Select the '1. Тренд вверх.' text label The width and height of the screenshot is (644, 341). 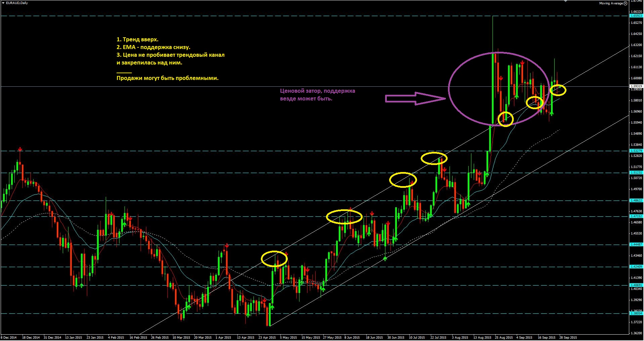[137, 40]
